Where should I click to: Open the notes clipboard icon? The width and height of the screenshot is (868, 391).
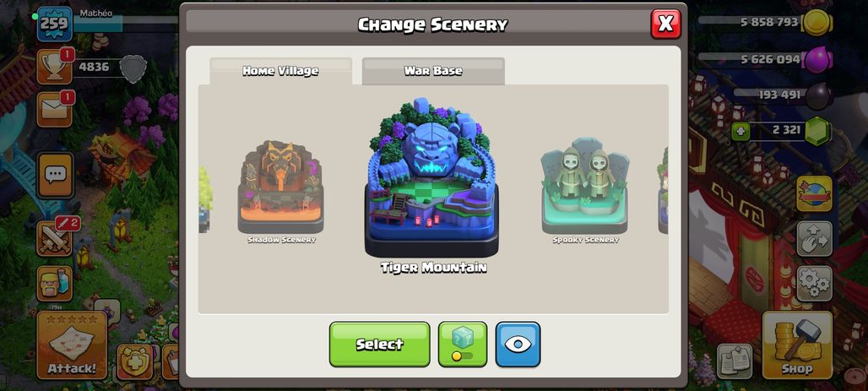[735, 361]
